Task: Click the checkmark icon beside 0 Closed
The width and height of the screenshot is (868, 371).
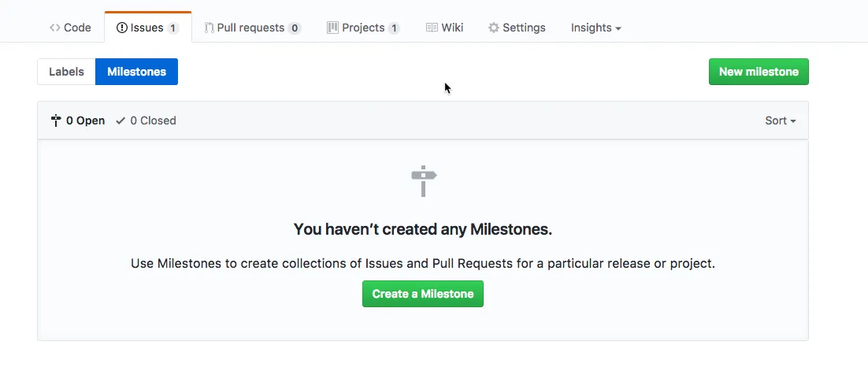Action: pyautogui.click(x=121, y=121)
